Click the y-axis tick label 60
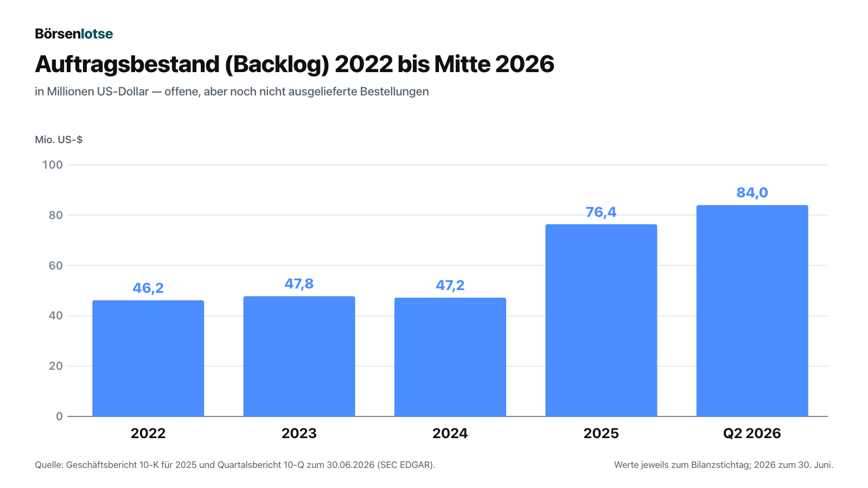 (x=56, y=265)
